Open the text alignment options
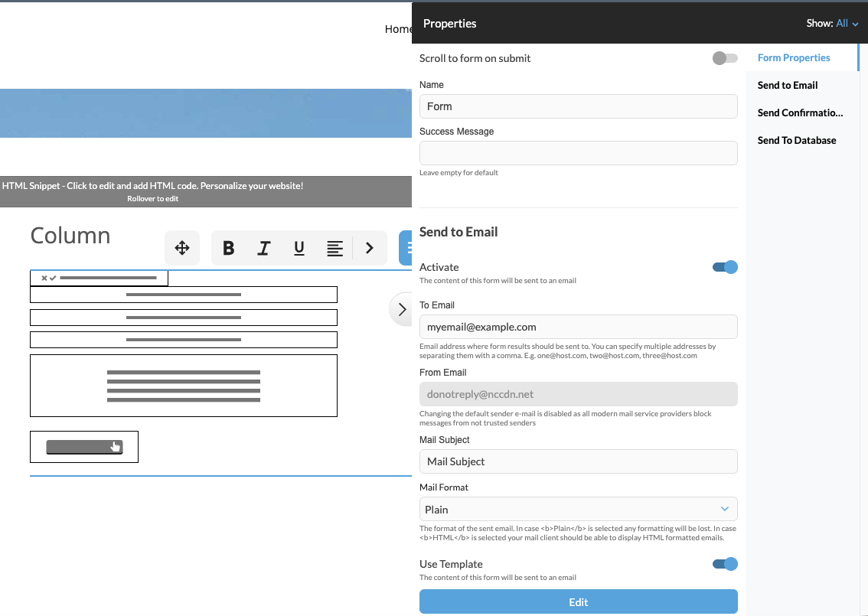The image size is (868, 616). (334, 247)
